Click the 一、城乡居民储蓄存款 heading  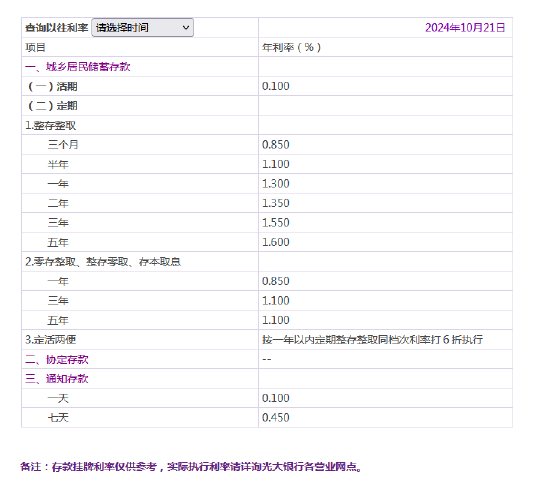coord(78,67)
